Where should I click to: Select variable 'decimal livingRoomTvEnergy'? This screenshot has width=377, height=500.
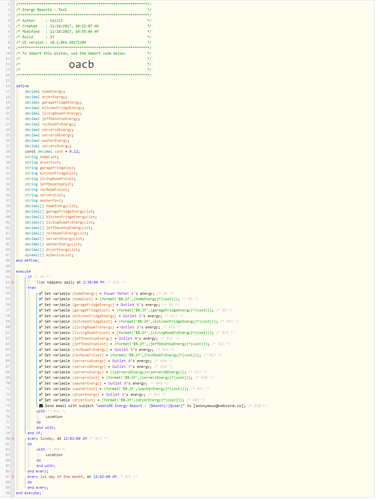(53, 113)
